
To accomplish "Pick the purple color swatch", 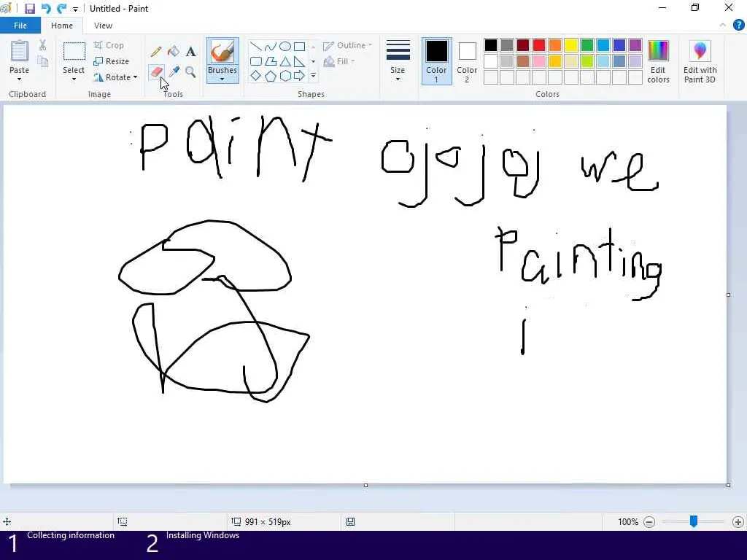I will click(635, 45).
